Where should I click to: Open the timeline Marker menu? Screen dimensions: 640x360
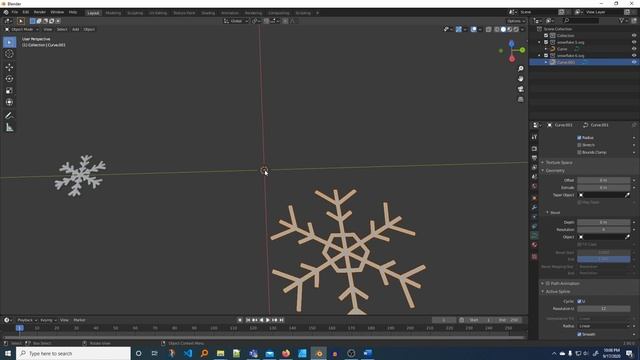(x=79, y=320)
